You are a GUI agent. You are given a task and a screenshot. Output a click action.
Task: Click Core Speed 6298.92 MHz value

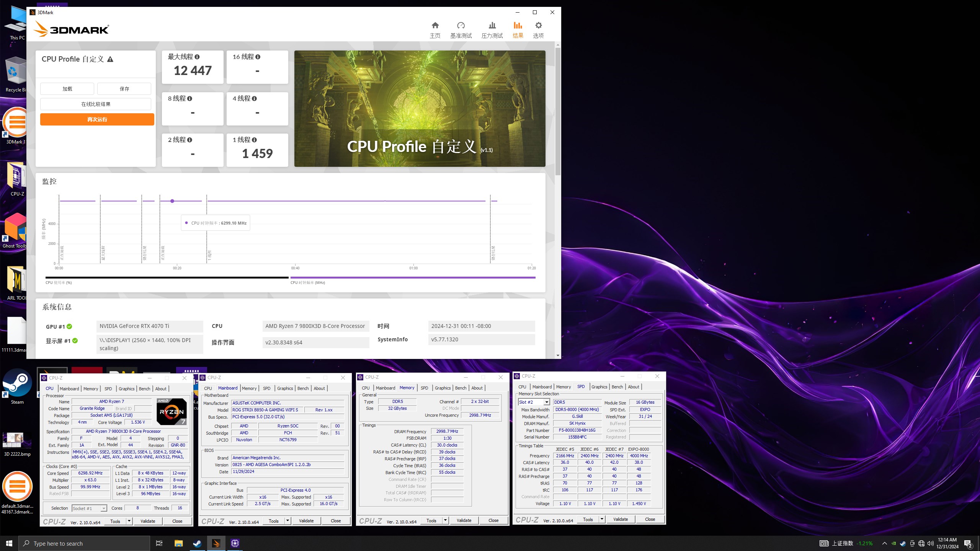pyautogui.click(x=90, y=473)
